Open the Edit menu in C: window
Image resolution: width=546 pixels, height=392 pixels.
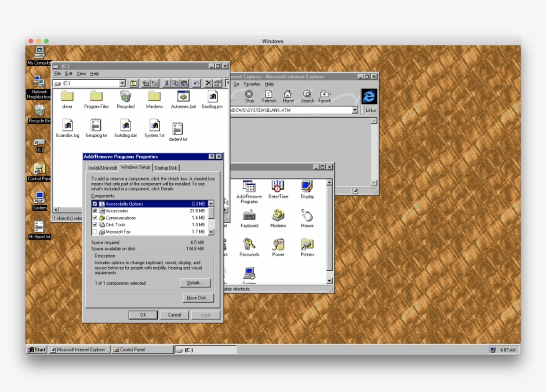pos(69,74)
